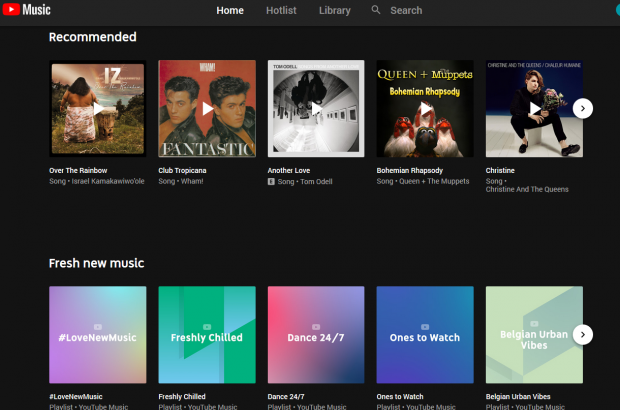Play Bohemian Rhapsody by Queen + Muppets

(425, 108)
